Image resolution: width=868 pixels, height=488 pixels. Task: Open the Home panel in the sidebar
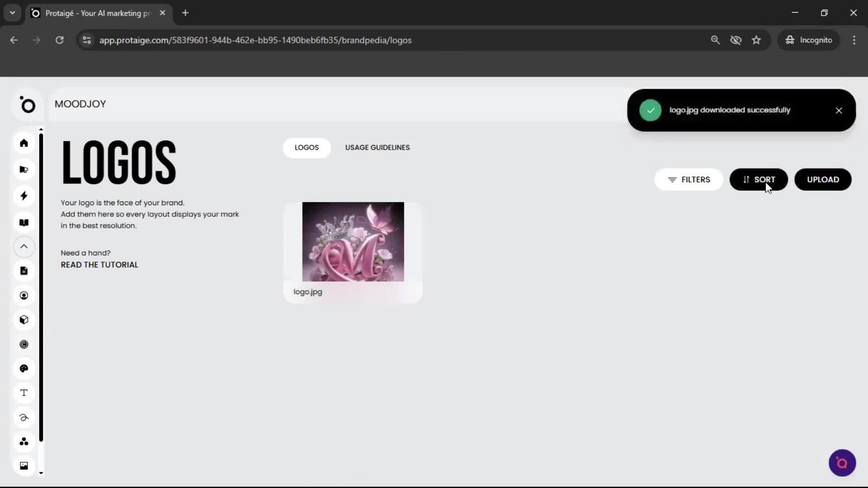[x=24, y=143]
